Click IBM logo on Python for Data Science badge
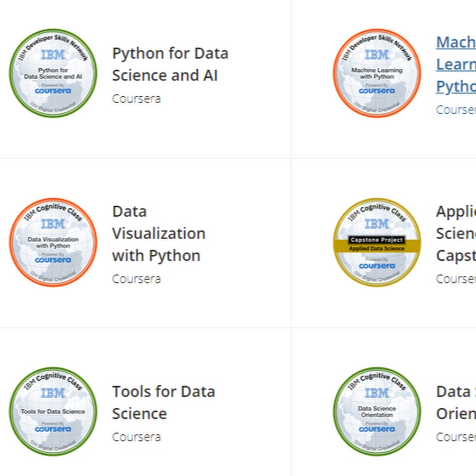This screenshot has width=476, height=476. 53,54
